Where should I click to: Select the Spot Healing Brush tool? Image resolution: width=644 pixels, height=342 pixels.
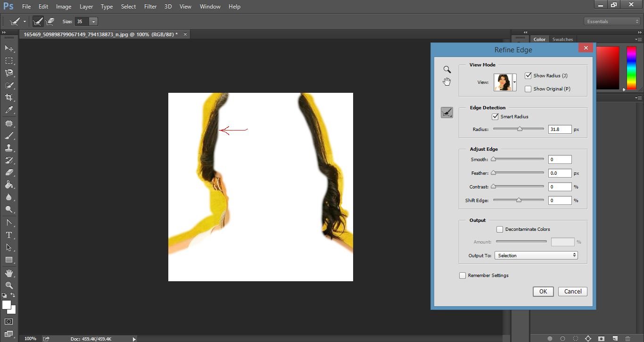9,123
